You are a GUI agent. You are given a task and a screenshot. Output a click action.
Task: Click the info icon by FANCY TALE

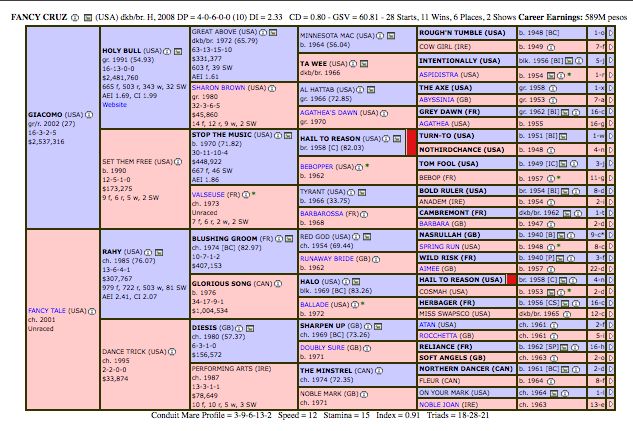[x=92, y=311]
